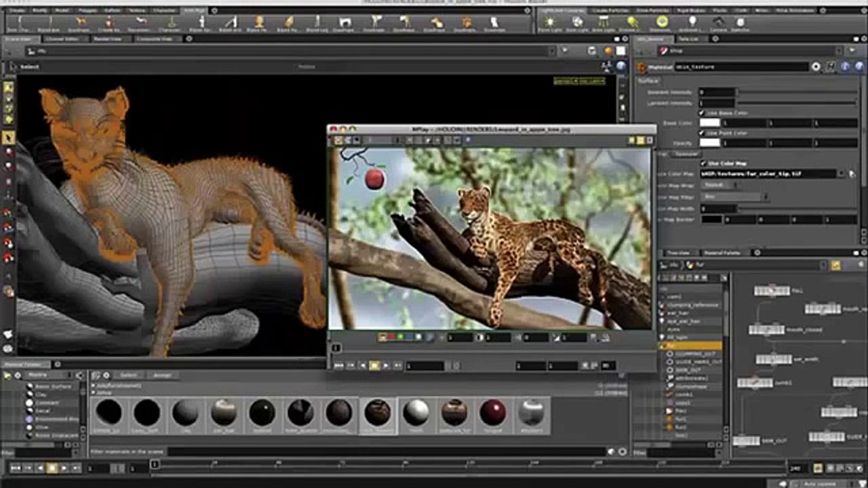Disable the Use Color Map checkbox

pyautogui.click(x=702, y=163)
